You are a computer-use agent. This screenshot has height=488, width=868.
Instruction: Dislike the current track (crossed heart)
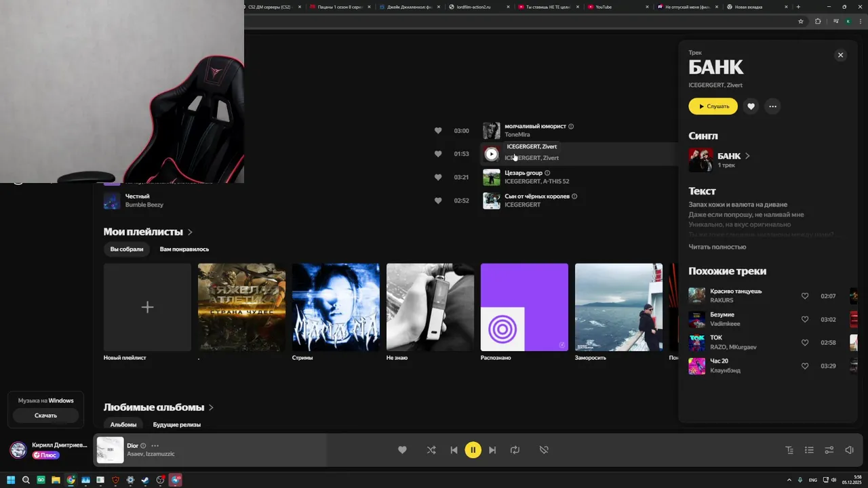544,450
